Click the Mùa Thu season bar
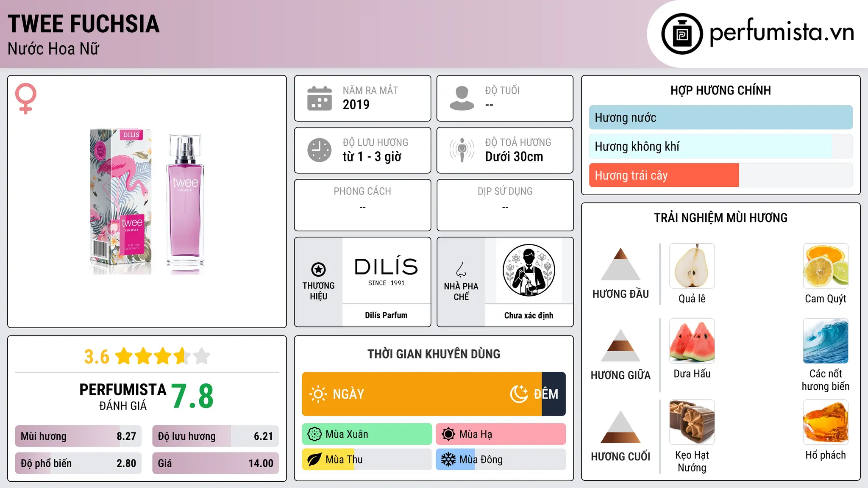868x488 pixels. pos(367,460)
